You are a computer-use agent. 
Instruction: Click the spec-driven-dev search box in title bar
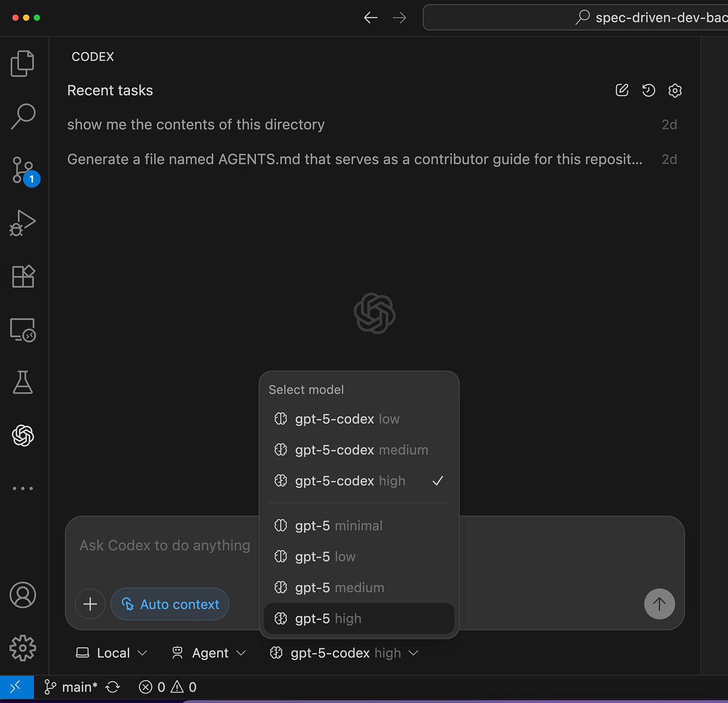pos(575,17)
